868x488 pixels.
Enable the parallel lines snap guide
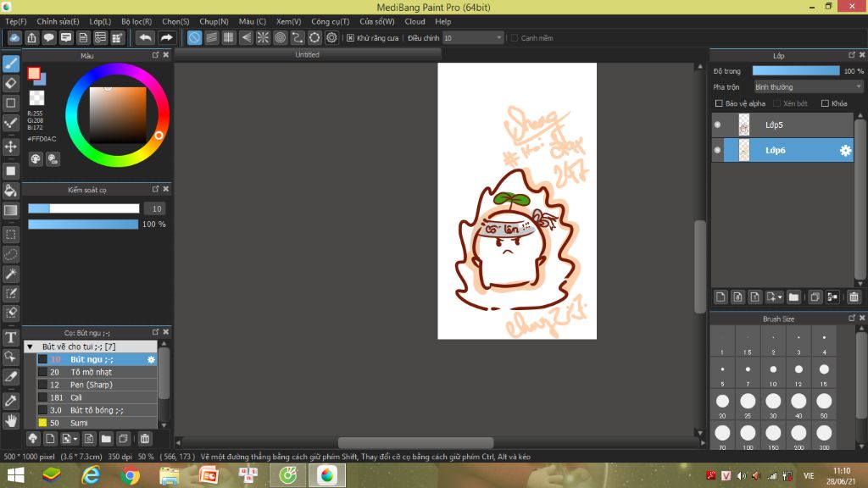coord(211,37)
